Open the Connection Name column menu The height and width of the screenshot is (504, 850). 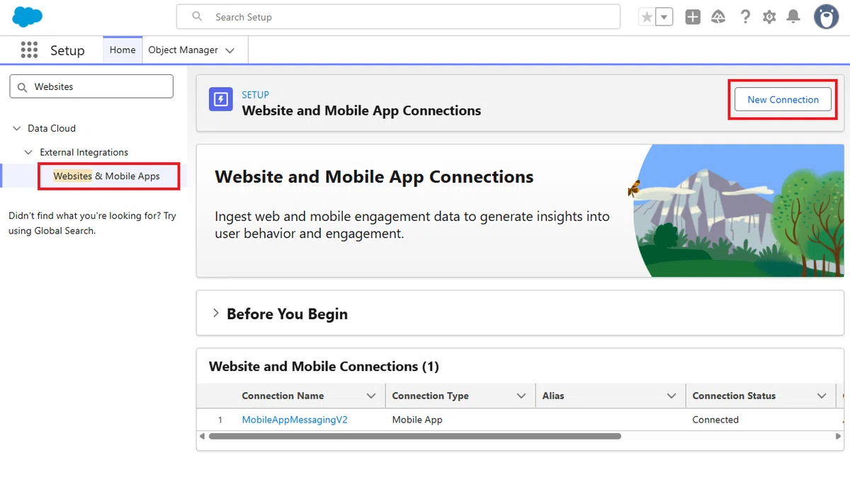(371, 396)
